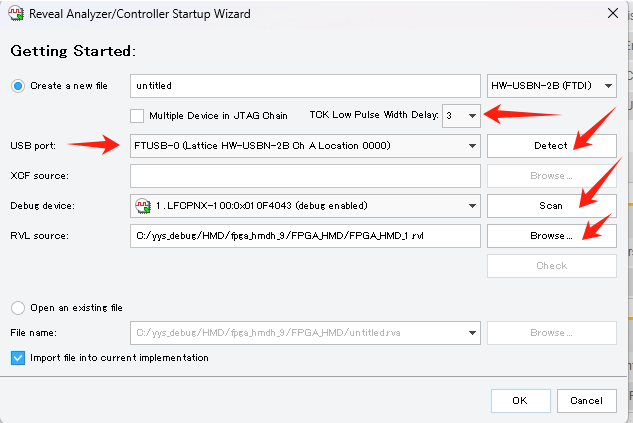Open the TCK Low Pulse Width Delay dropdown
The height and width of the screenshot is (423, 633).
click(x=461, y=116)
